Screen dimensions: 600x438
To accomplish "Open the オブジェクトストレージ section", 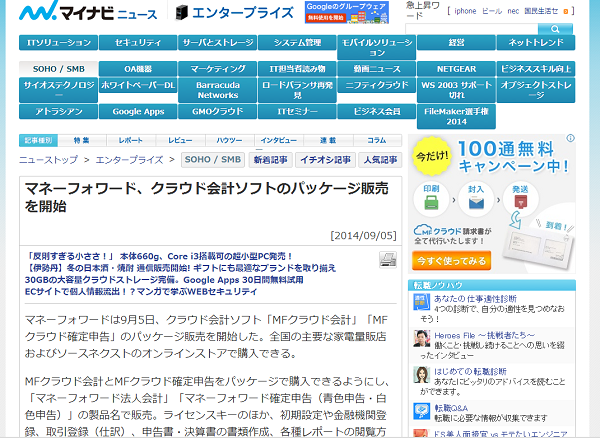I will tap(536, 90).
